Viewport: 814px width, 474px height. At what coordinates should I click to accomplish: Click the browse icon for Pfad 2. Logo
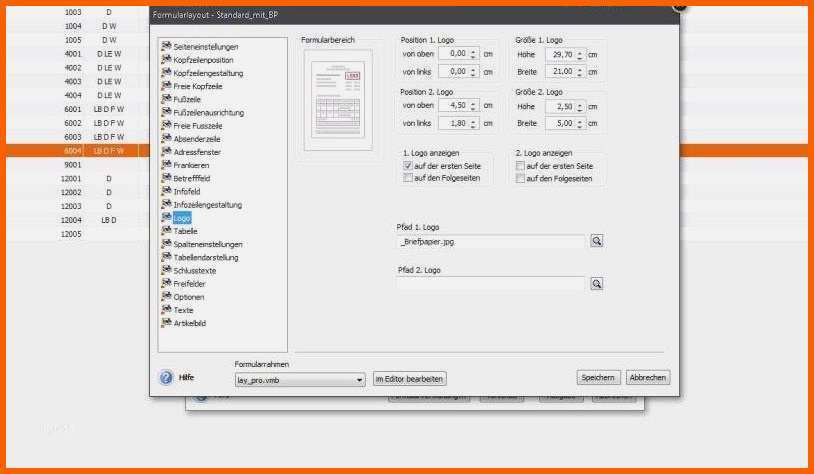[x=596, y=284]
